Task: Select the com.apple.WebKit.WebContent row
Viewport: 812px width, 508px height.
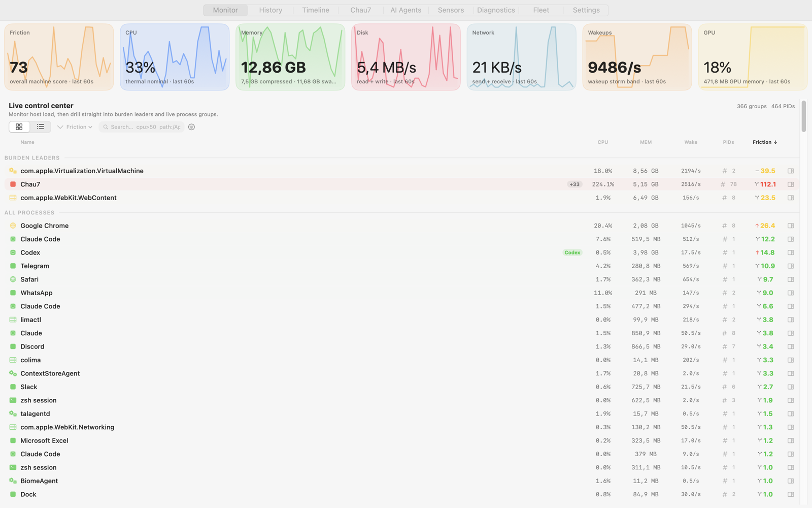Action: [402, 198]
